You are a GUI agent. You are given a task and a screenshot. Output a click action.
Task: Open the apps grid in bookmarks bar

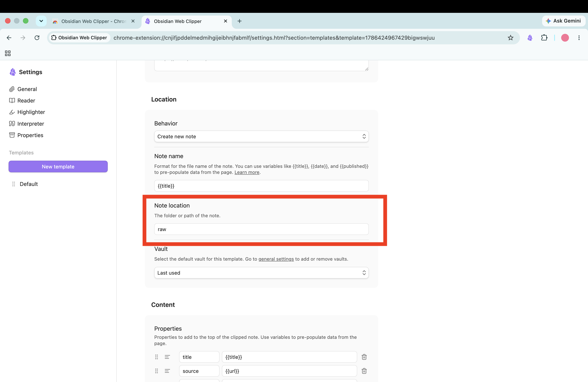point(8,53)
